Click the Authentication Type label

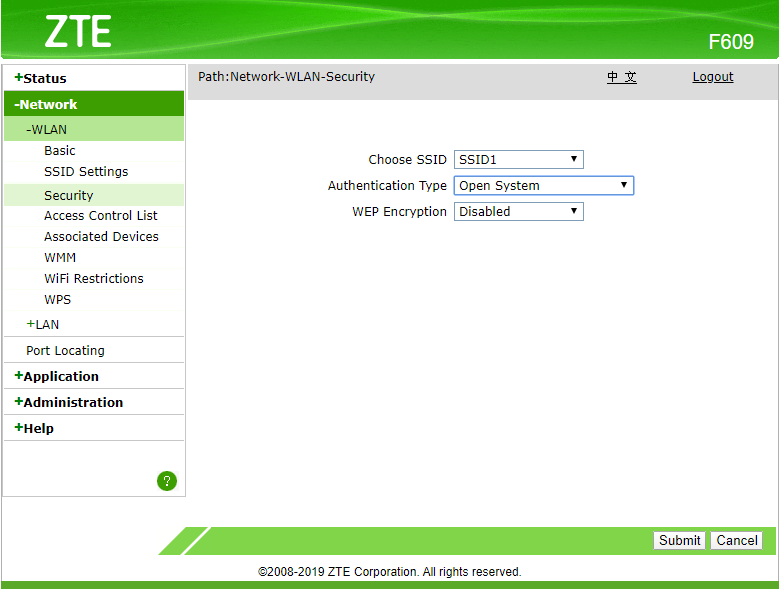pyautogui.click(x=387, y=185)
